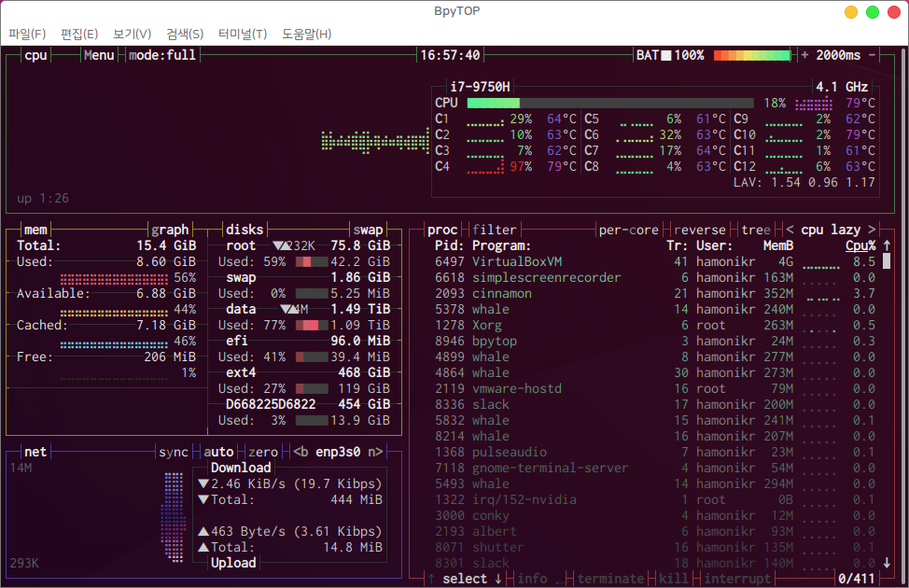Click the left arrow beside cpu lazy sorting
The image size is (909, 588).
pyautogui.click(x=790, y=230)
